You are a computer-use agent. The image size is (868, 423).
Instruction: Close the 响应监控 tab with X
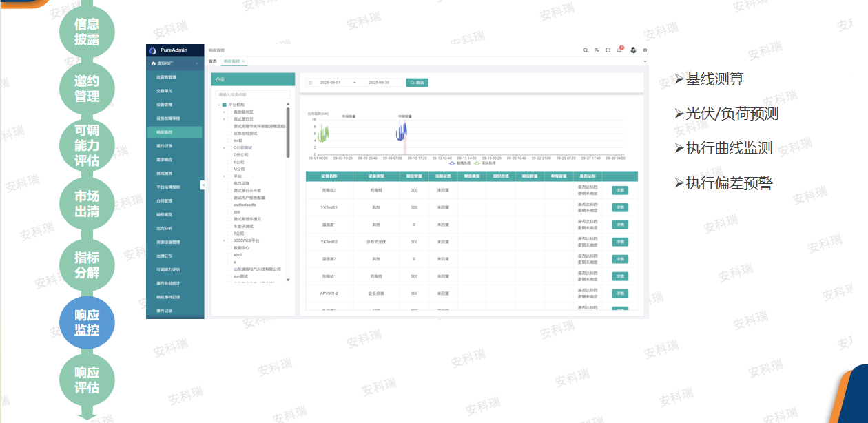243,61
